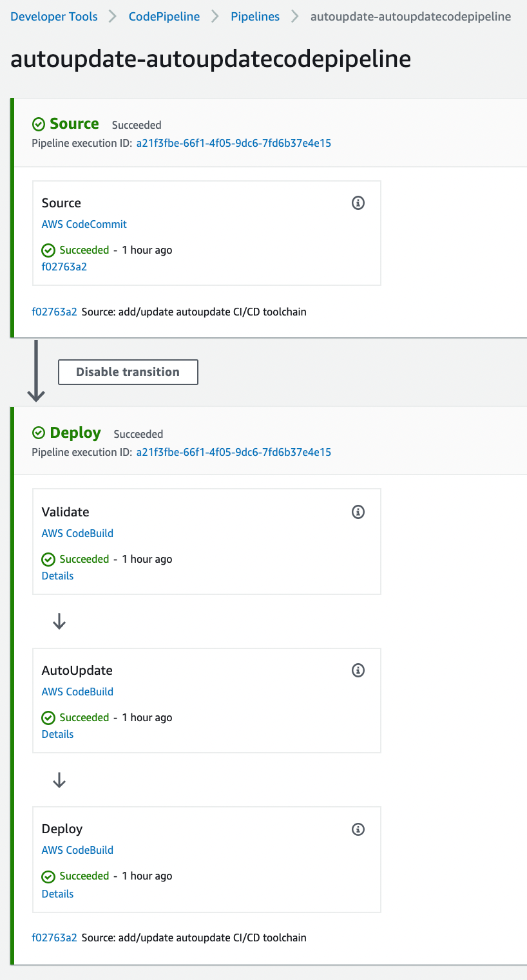Open commit f02763a2 inside Source action card

coord(64,267)
